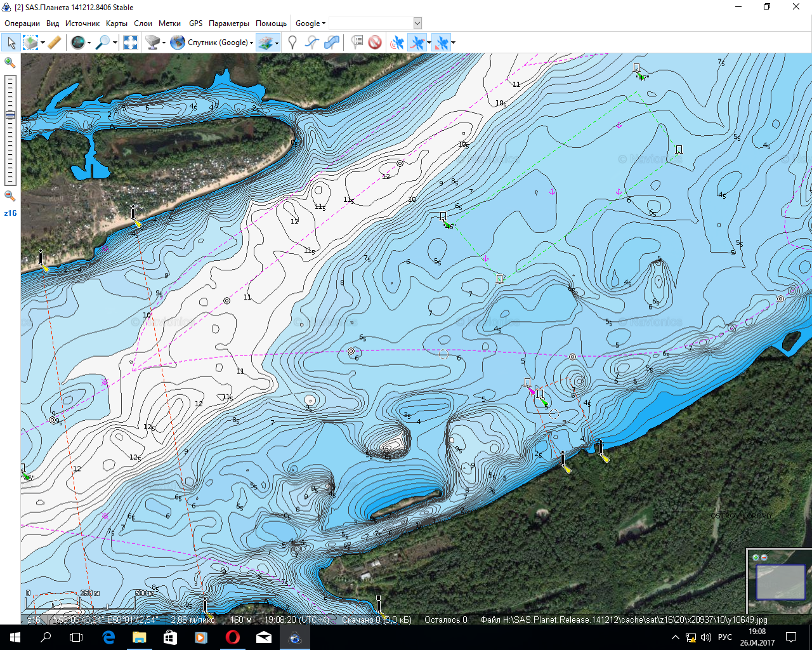Toggle full screen map view

[131, 43]
